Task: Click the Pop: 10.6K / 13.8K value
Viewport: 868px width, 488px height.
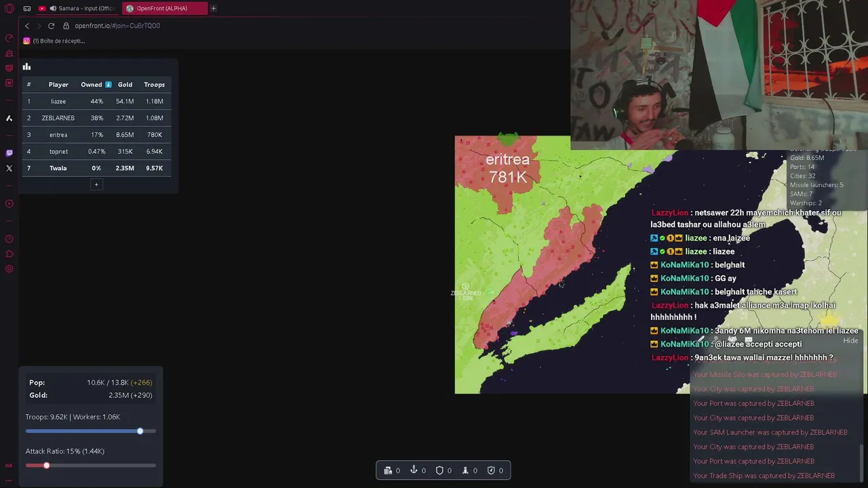Action: coord(119,382)
